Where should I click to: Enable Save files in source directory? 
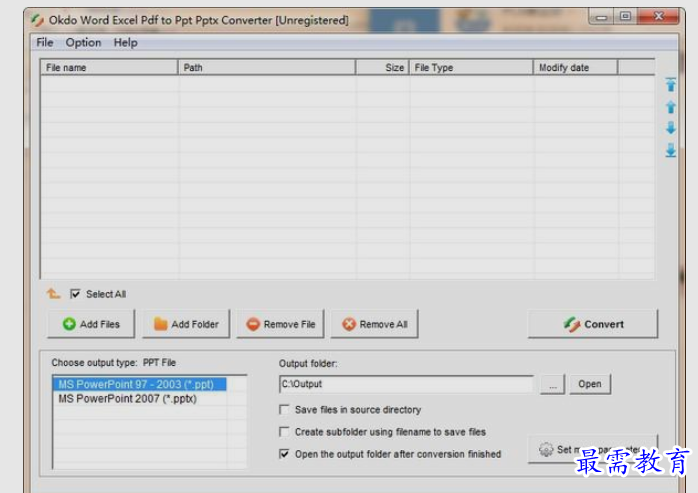(284, 409)
